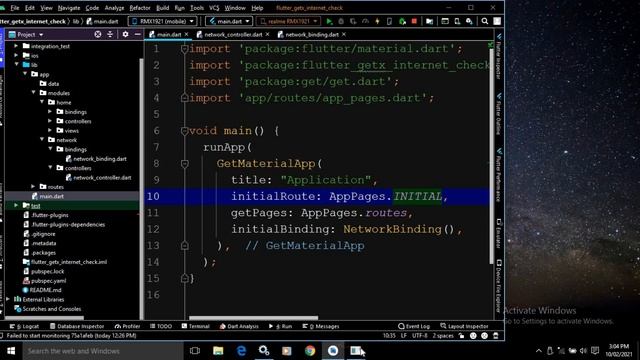Screen dimensions: 640x360
Task: Close the network_binding.dart tab
Action: coord(344,34)
